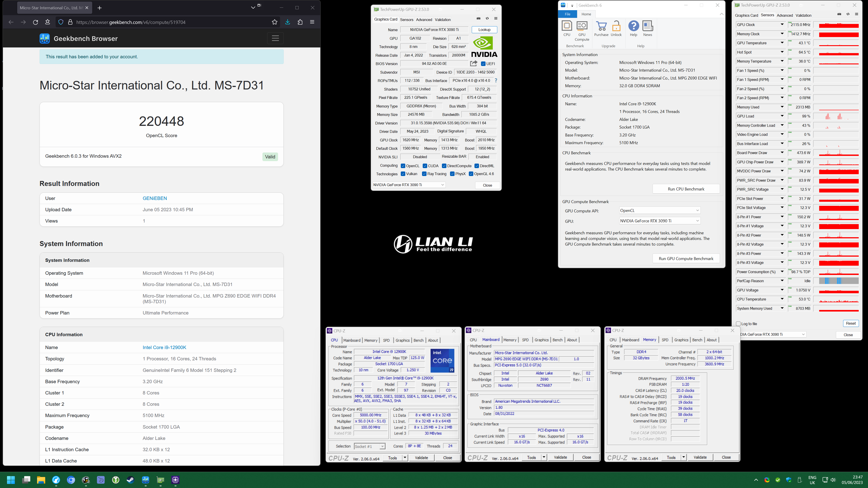Open the Socket #1 selection dropdown in CPU-Z
The height and width of the screenshot is (488, 868).
point(370,446)
